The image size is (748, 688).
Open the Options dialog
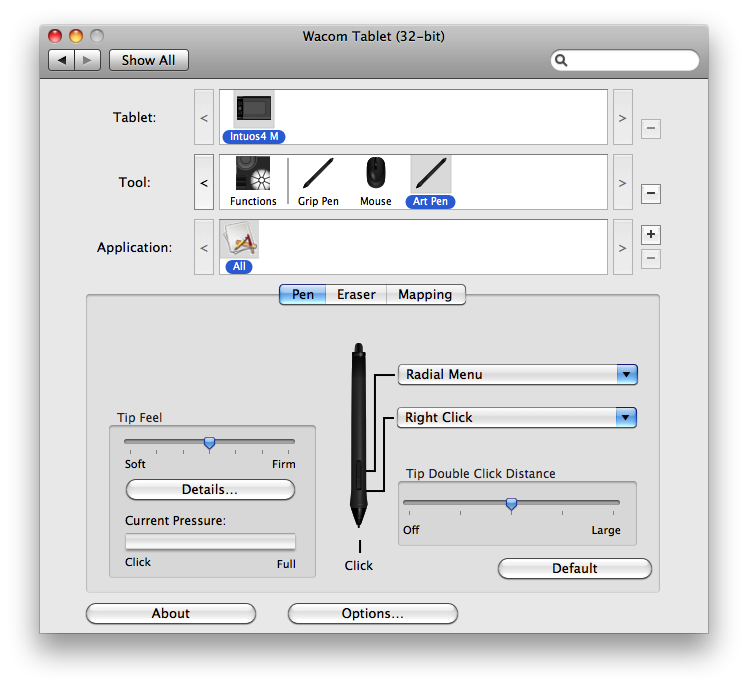(x=373, y=613)
